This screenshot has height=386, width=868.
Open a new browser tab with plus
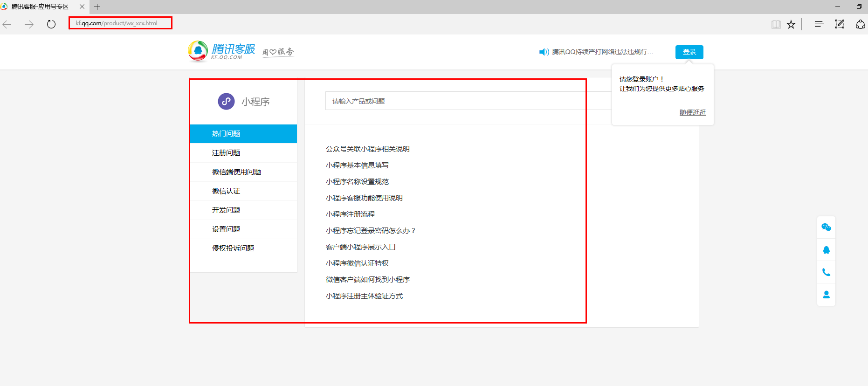tap(97, 7)
